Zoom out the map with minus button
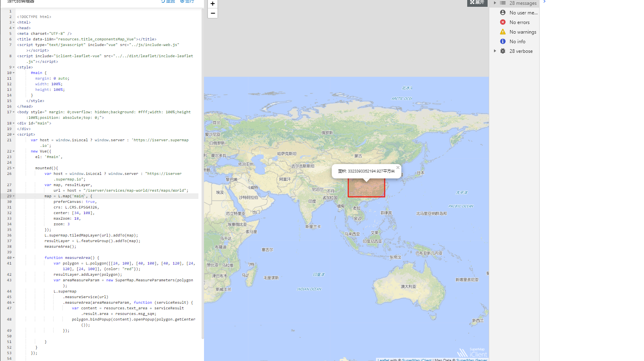644x361 pixels. click(x=213, y=13)
